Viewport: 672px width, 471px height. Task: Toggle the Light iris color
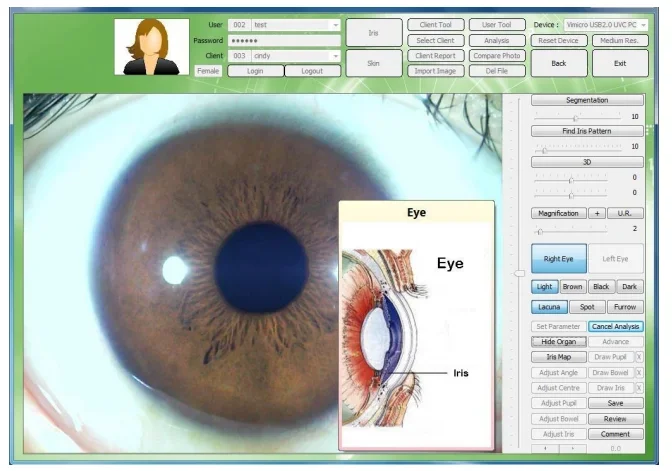(x=545, y=287)
